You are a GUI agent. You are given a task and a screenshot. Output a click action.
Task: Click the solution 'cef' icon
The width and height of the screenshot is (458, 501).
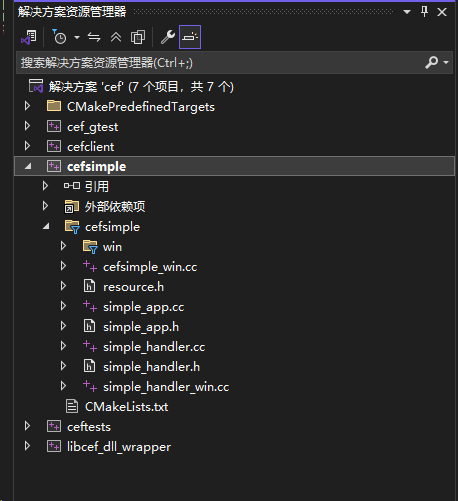pos(36,86)
